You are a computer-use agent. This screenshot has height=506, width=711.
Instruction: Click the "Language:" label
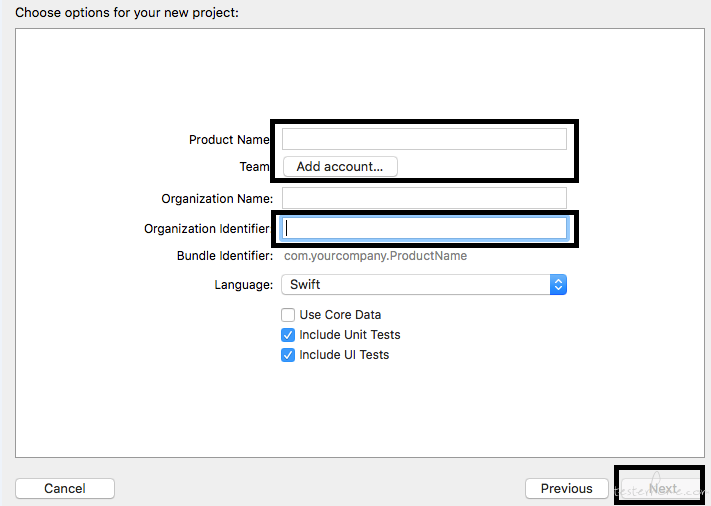point(243,285)
